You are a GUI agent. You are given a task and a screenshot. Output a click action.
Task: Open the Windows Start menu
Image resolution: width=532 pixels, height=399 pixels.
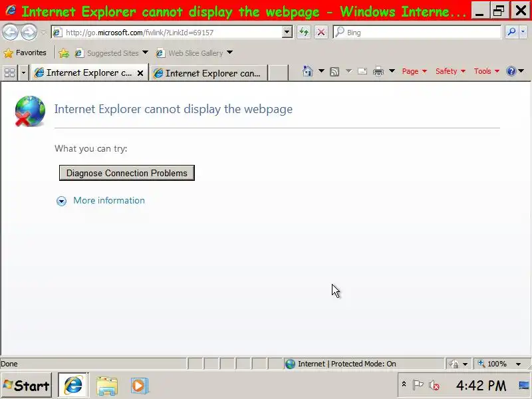27,386
